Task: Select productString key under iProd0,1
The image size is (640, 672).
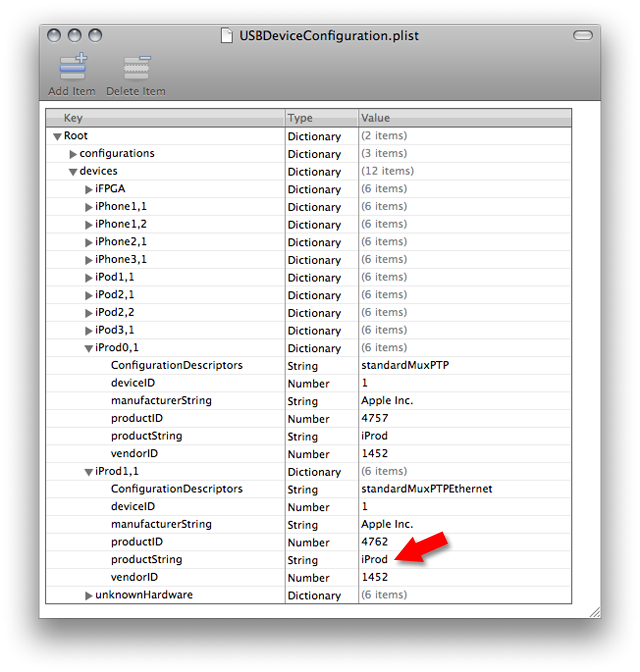Action: tap(147, 436)
